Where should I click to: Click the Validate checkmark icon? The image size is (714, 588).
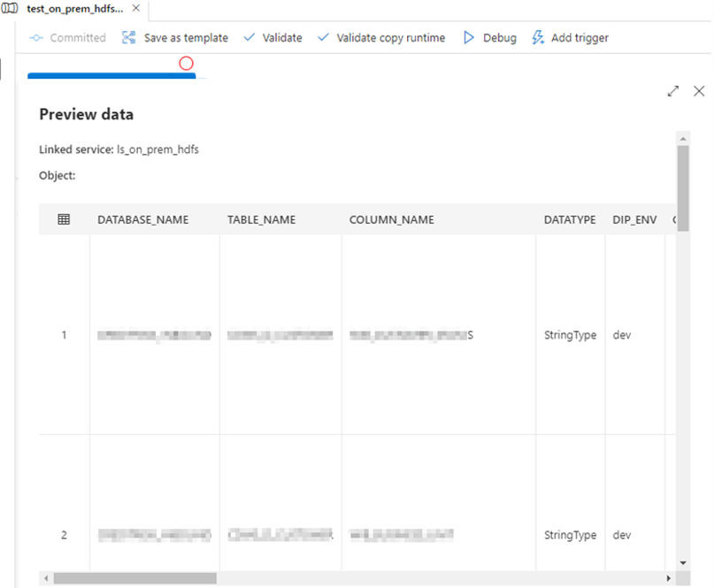(x=250, y=38)
